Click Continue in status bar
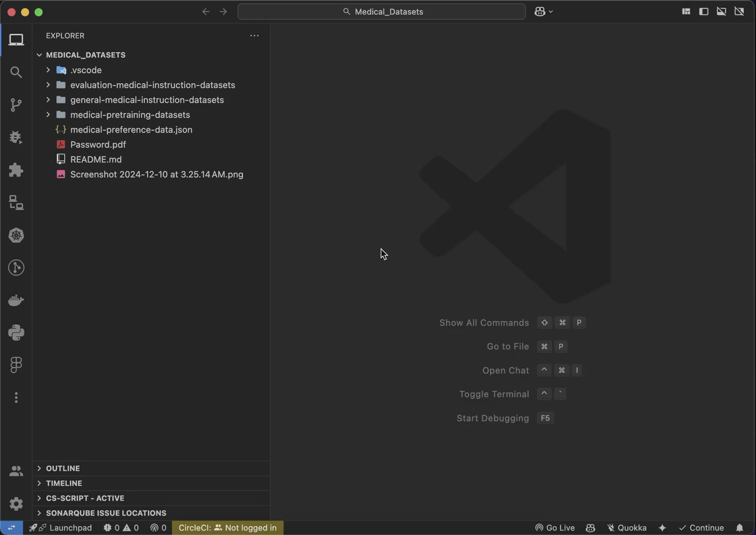756x535 pixels. [x=701, y=528]
